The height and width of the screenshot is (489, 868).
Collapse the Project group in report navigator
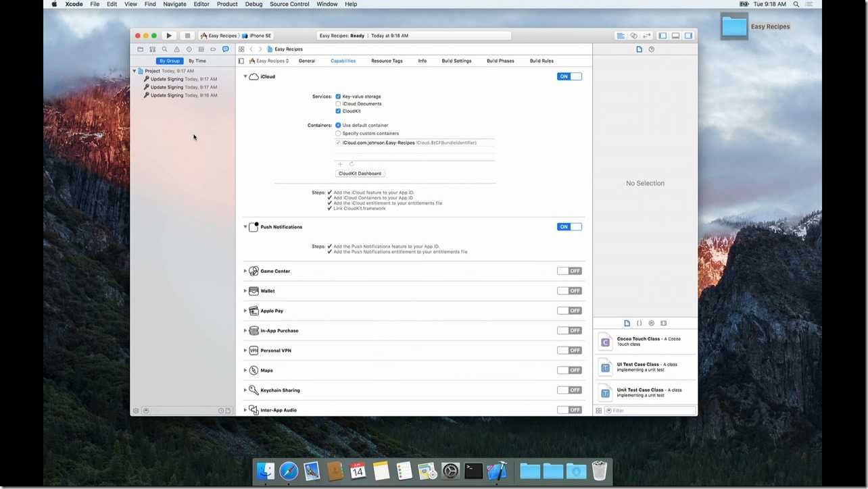tap(135, 71)
